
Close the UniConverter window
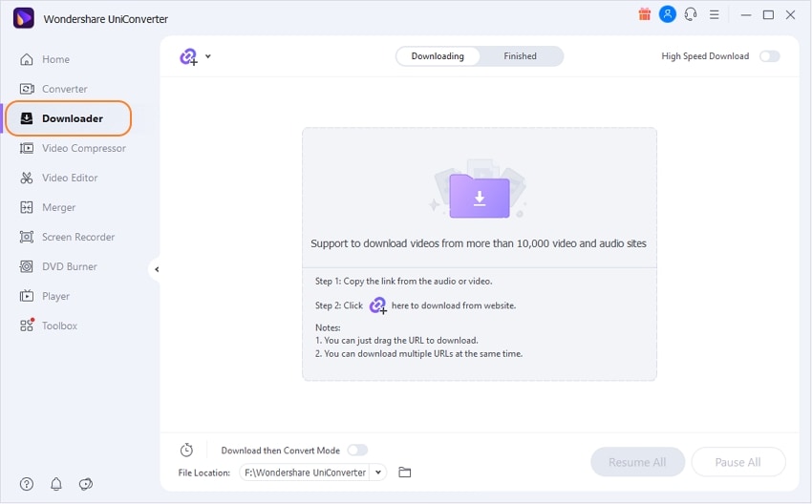coord(790,15)
